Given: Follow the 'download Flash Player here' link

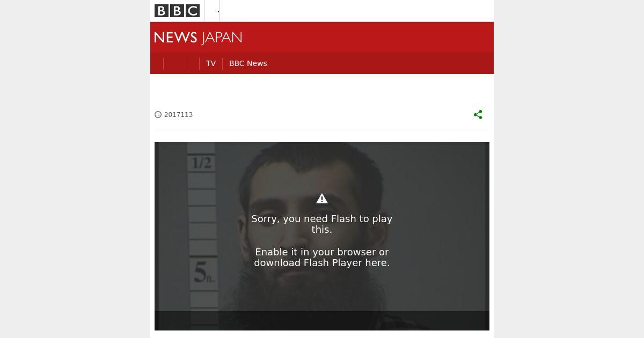Looking at the screenshot, I should 322,263.
